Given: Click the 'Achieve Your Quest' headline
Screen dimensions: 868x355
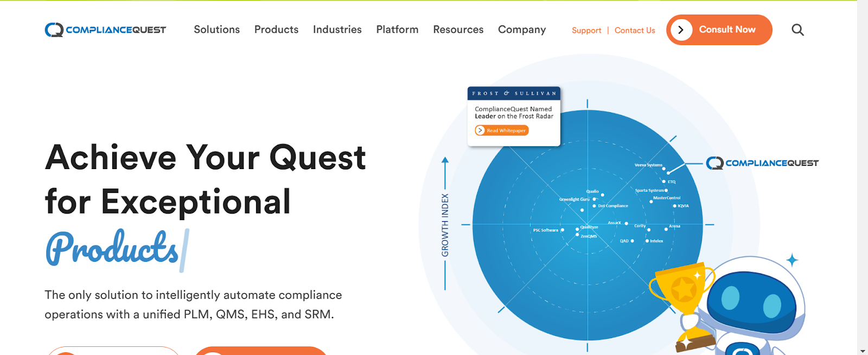Looking at the screenshot, I should pyautogui.click(x=206, y=158).
